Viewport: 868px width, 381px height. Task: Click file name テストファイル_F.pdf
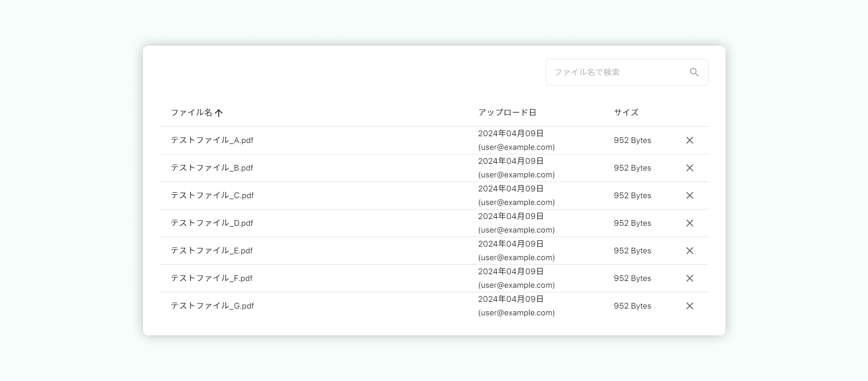(211, 278)
